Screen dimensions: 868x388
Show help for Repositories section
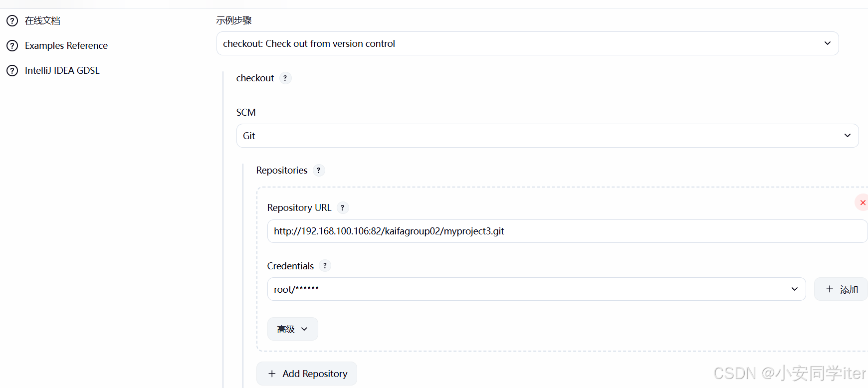[x=319, y=171]
